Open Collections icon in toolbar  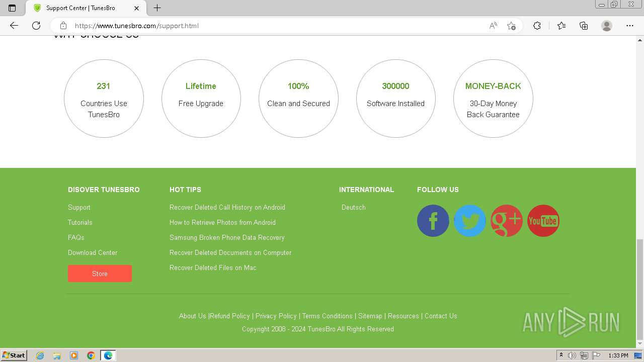pyautogui.click(x=584, y=26)
